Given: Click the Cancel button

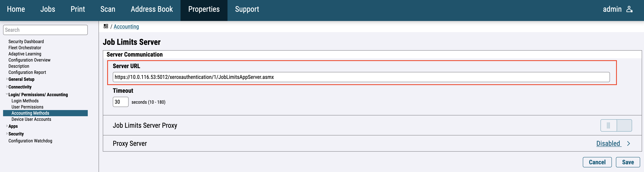Looking at the screenshot, I should pos(597,162).
